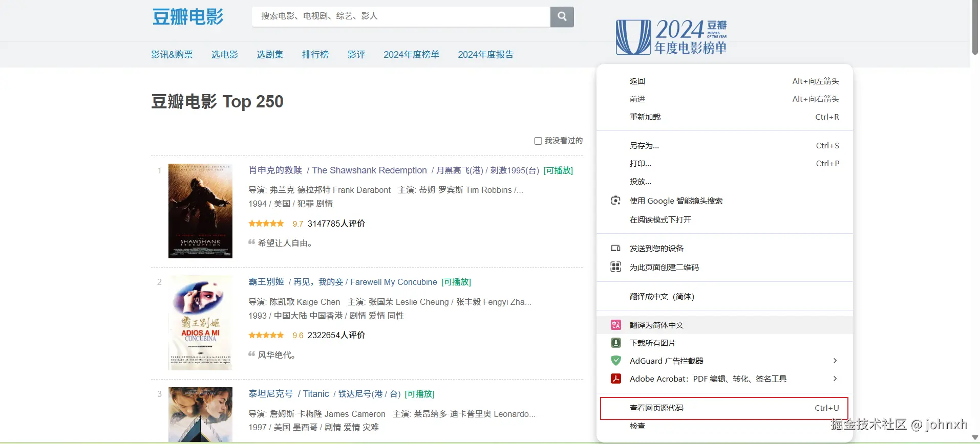Choose 在阅读模式下打开 menu entry
Viewport: 980px width, 444px height.
[x=725, y=219]
